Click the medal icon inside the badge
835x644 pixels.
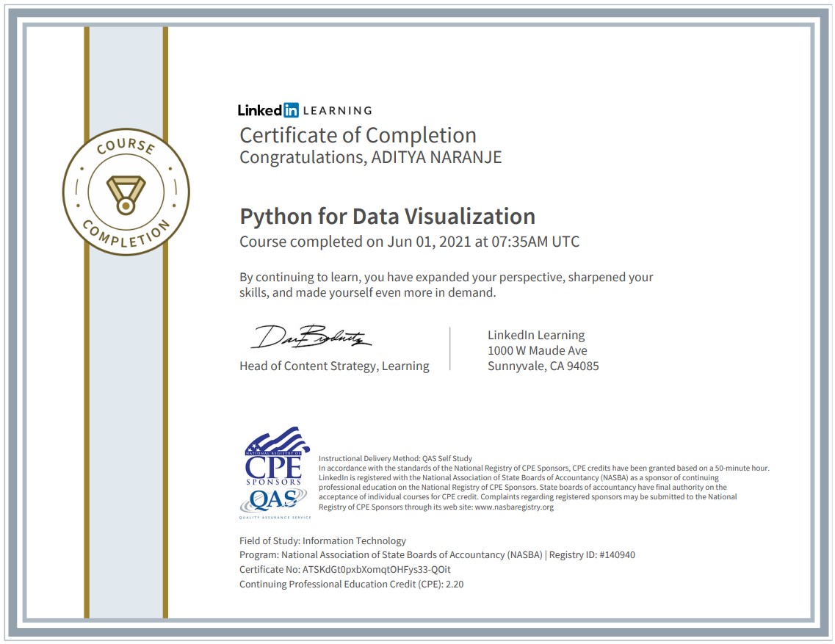click(126, 194)
